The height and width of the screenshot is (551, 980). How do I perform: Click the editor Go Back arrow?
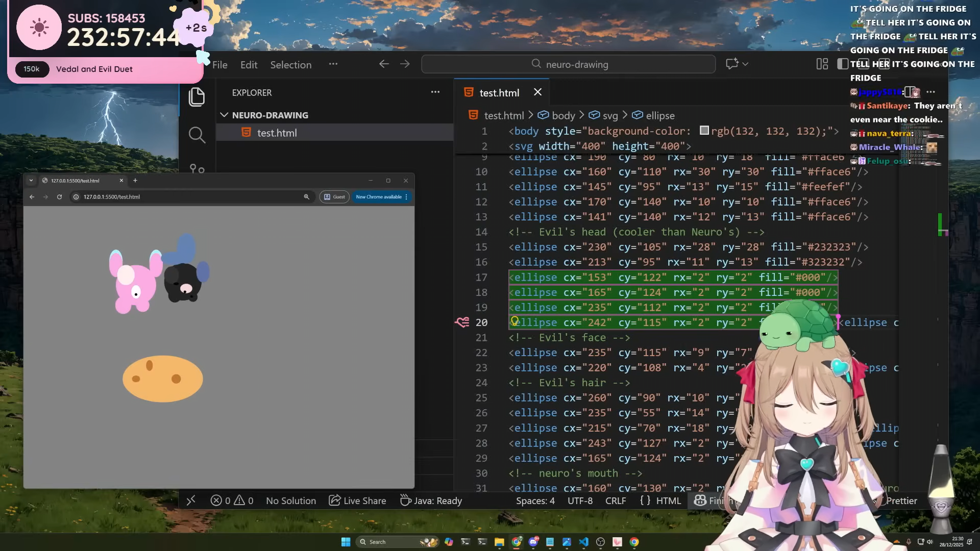pyautogui.click(x=384, y=64)
